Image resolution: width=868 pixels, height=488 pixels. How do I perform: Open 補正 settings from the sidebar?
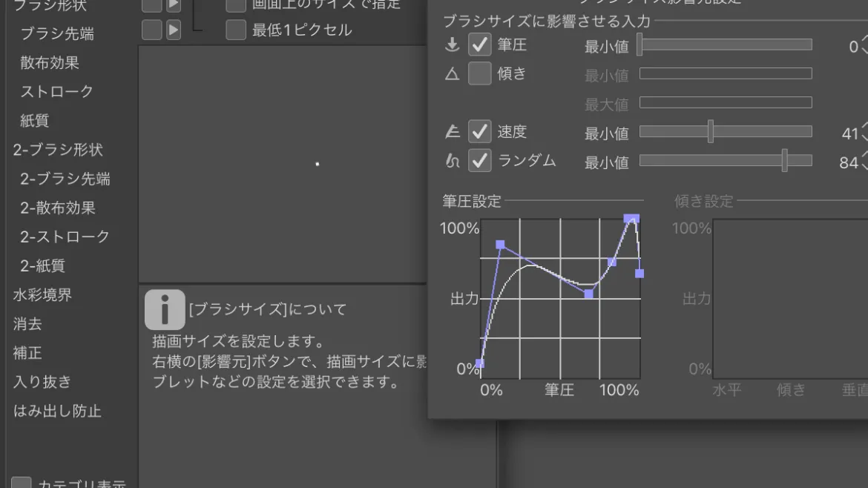pyautogui.click(x=27, y=354)
